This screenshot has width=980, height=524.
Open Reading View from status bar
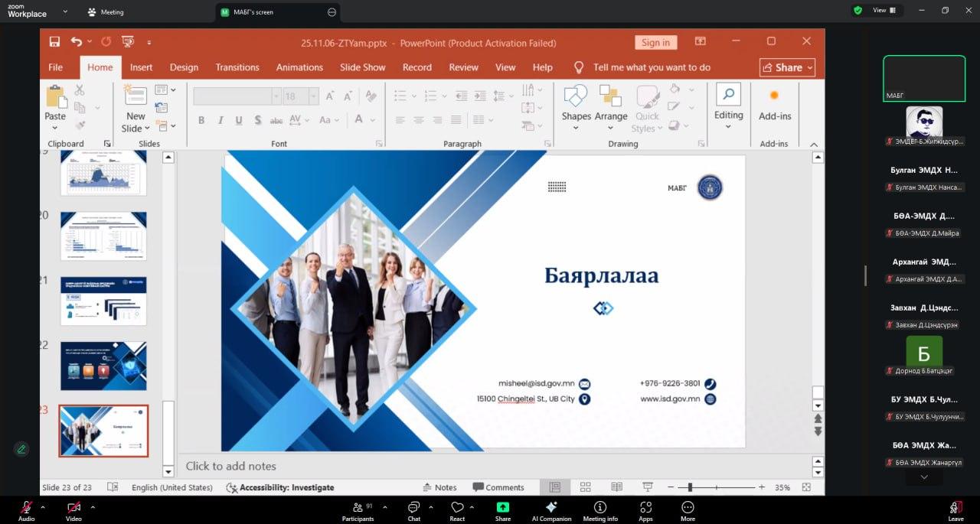(x=616, y=487)
